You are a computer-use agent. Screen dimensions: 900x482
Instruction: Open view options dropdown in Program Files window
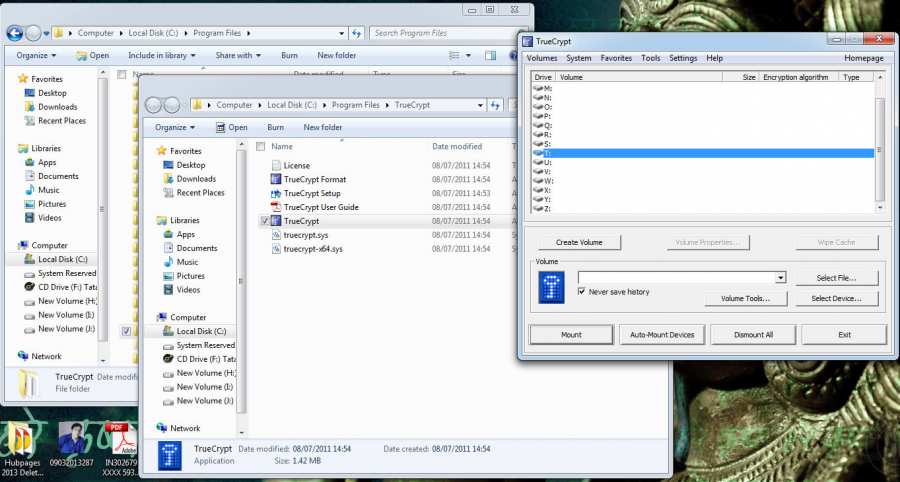coord(468,56)
